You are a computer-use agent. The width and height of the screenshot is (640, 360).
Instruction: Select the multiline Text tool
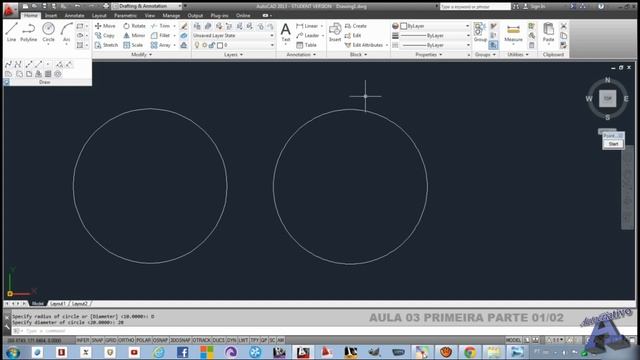[x=286, y=32]
